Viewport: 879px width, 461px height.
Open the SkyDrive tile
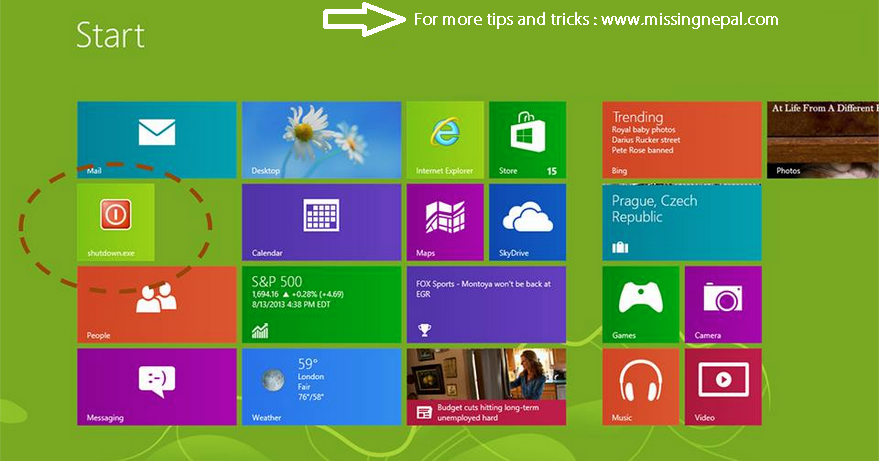point(528,222)
